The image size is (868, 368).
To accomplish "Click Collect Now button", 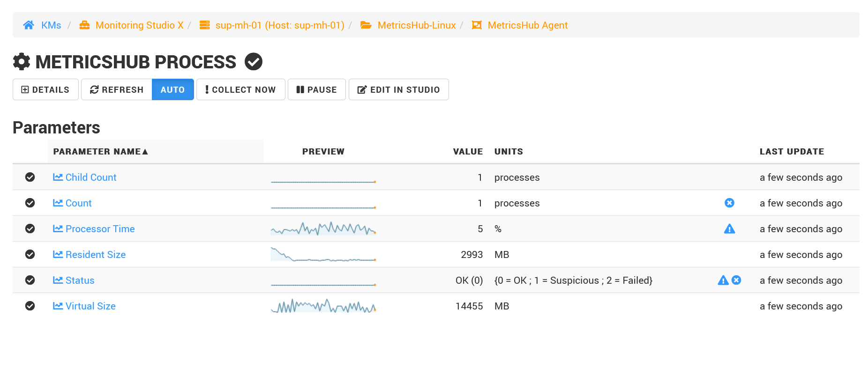I will (240, 89).
